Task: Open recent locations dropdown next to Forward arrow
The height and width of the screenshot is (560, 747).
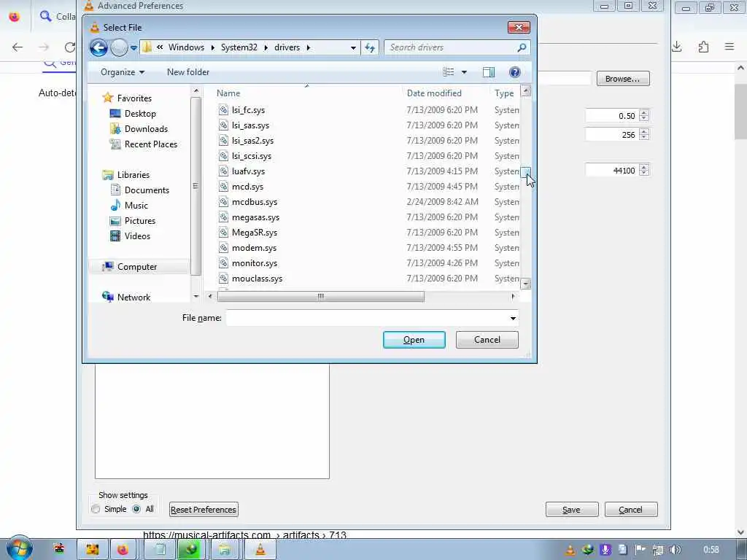Action: click(134, 47)
